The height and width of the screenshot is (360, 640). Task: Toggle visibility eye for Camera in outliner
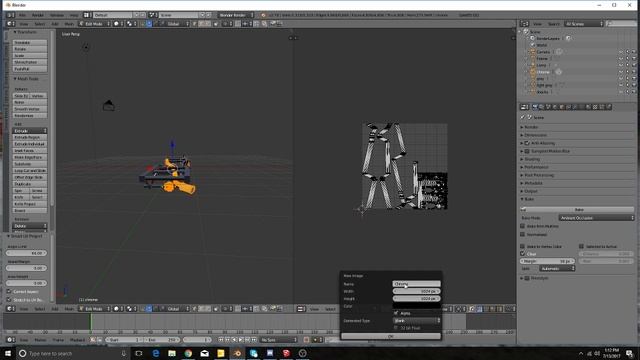tap(621, 52)
